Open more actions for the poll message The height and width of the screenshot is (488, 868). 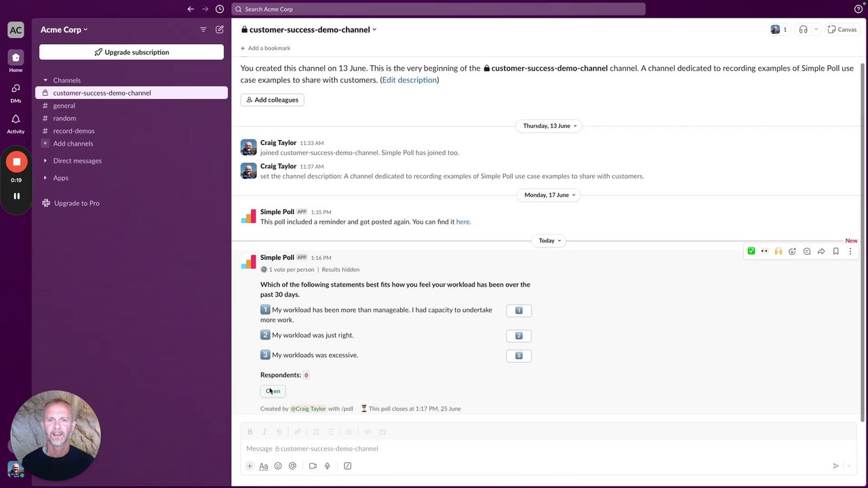pyautogui.click(x=850, y=251)
